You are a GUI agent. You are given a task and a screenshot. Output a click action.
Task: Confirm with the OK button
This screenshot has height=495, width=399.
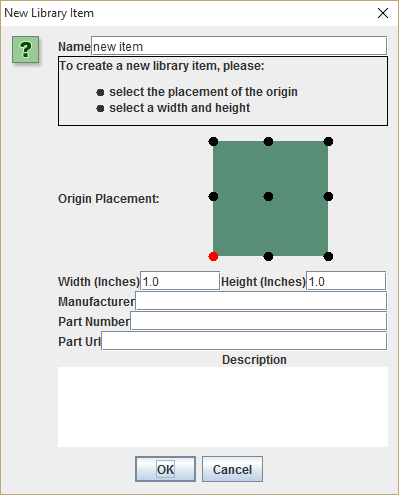pyautogui.click(x=165, y=469)
